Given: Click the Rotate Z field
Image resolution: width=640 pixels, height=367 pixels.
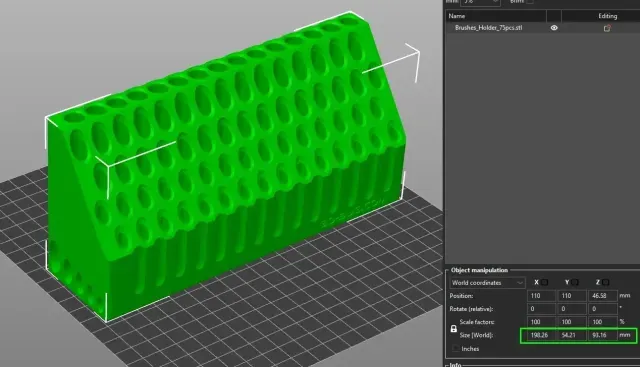Looking at the screenshot, I should (602, 309).
